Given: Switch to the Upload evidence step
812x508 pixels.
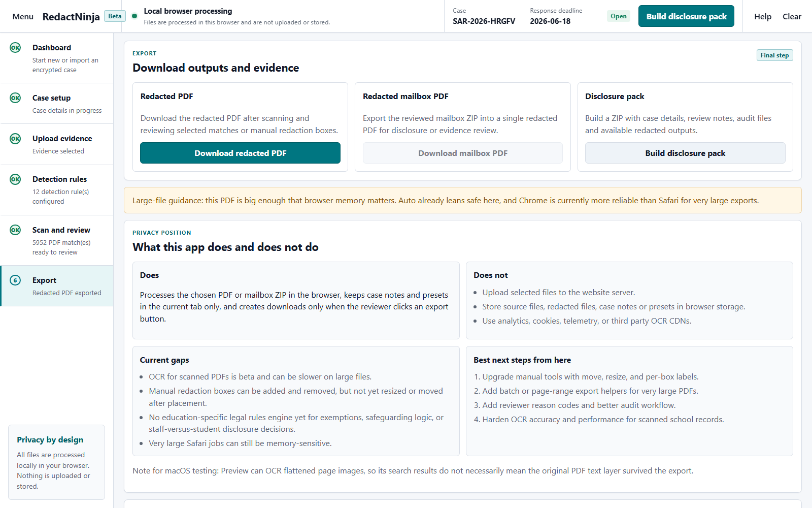Looking at the screenshot, I should coord(57,144).
